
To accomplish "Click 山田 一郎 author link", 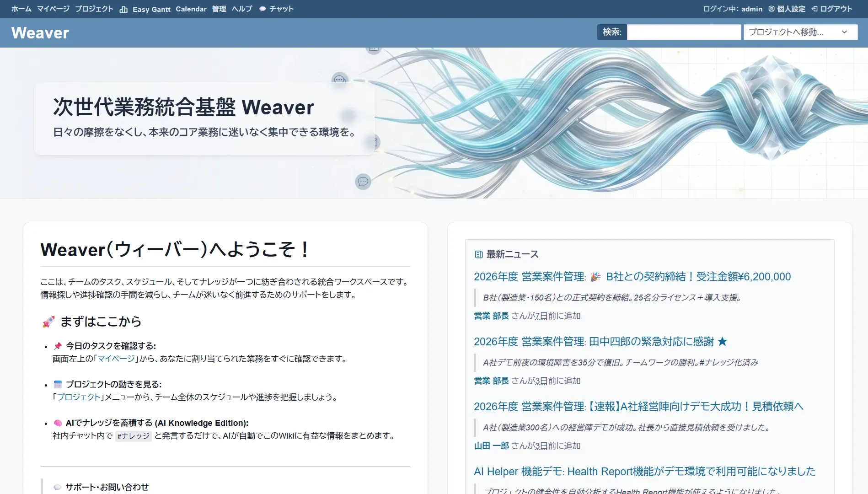I will pyautogui.click(x=491, y=446).
